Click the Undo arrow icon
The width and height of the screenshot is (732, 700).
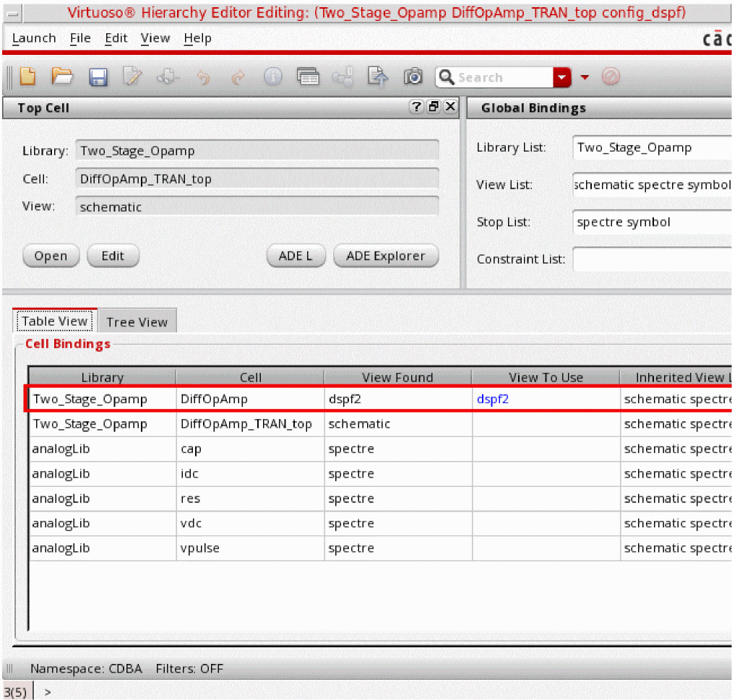point(204,77)
